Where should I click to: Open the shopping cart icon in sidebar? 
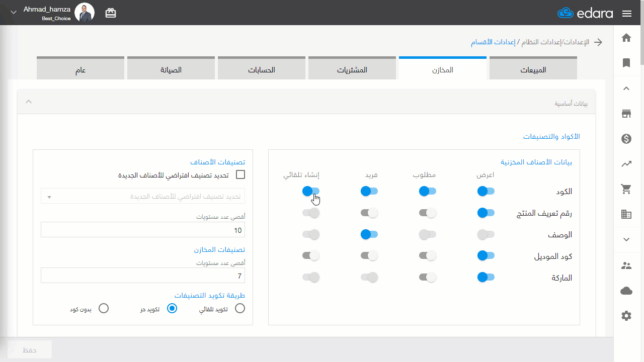[x=626, y=189]
